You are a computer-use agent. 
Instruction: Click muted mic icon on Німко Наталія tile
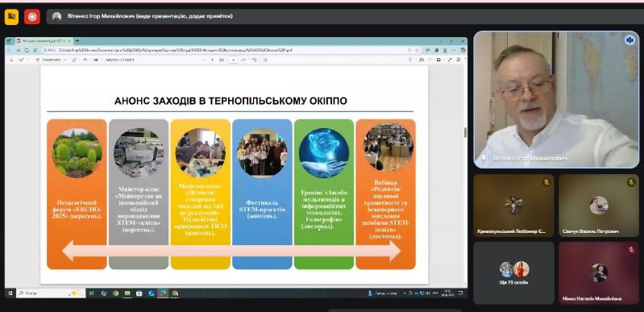pyautogui.click(x=631, y=249)
